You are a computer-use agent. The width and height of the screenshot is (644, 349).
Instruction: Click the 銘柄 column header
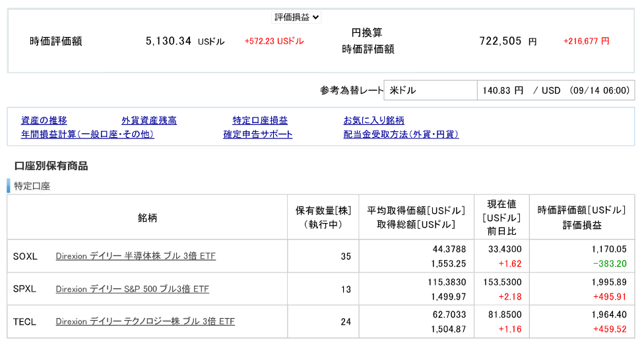(x=147, y=218)
